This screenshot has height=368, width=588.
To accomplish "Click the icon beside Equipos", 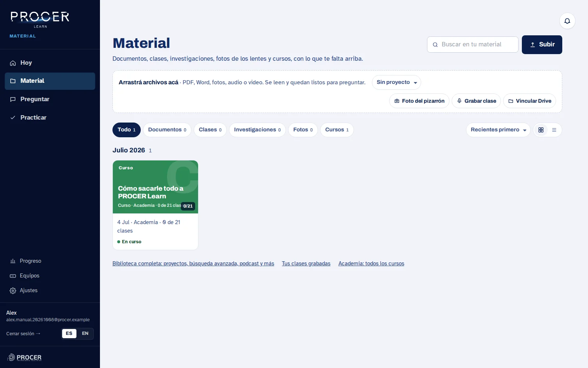I will point(13,276).
